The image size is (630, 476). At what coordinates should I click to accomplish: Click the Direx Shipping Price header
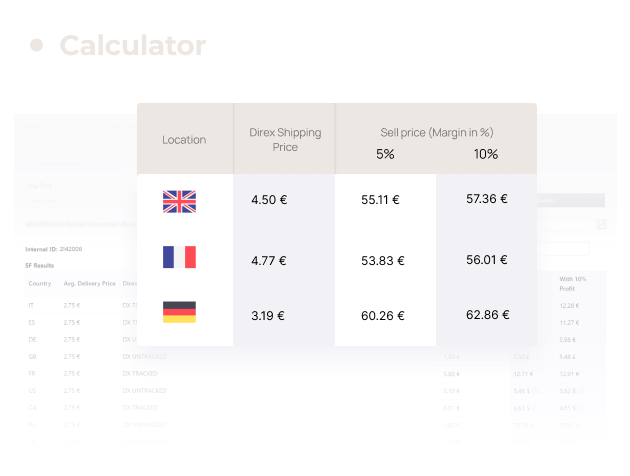(x=285, y=140)
